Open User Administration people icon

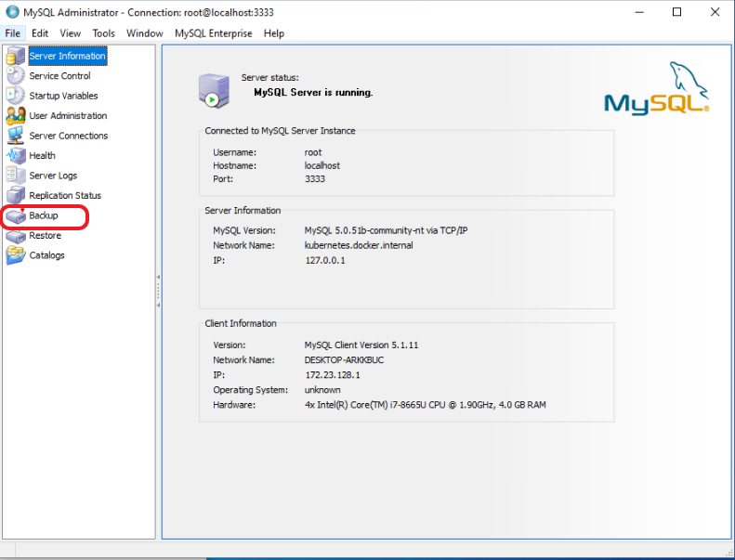click(x=16, y=116)
